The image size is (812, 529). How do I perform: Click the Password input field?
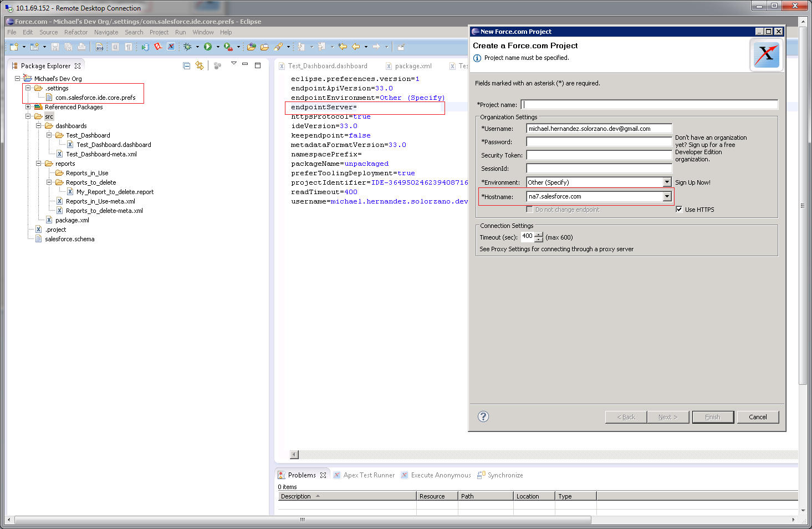coord(599,142)
